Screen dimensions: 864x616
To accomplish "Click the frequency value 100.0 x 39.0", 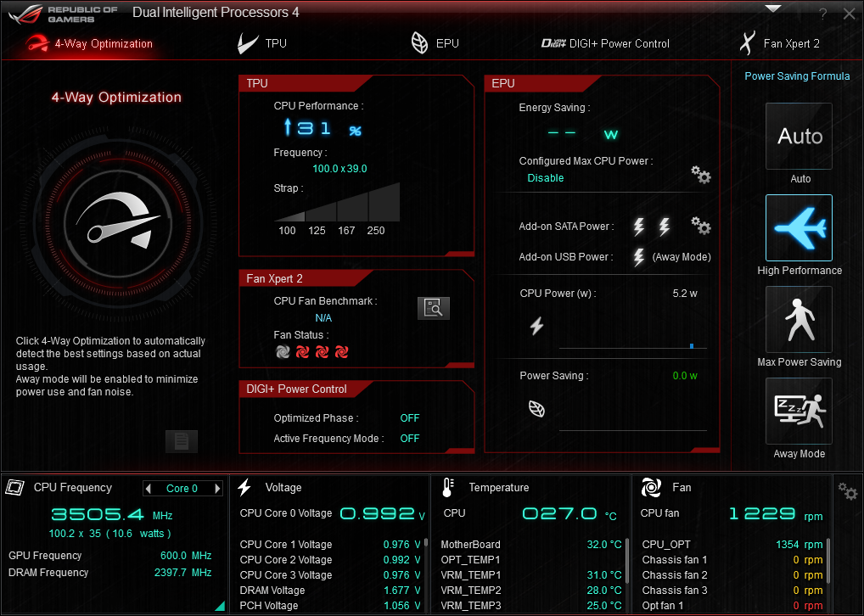I will pos(339,169).
